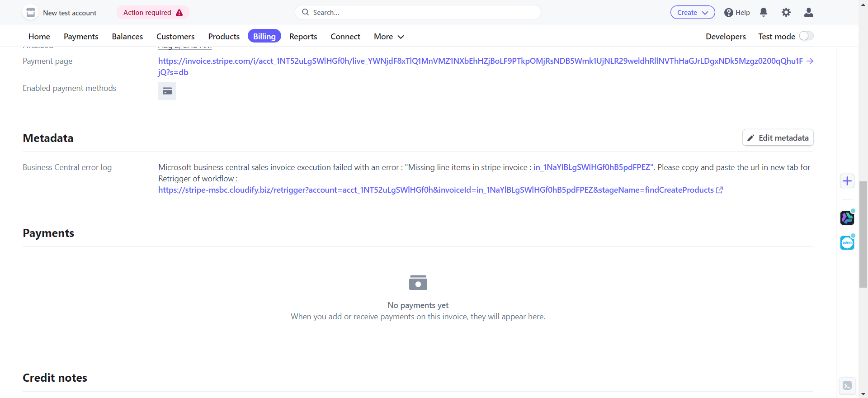Open the Developers link

tap(726, 37)
